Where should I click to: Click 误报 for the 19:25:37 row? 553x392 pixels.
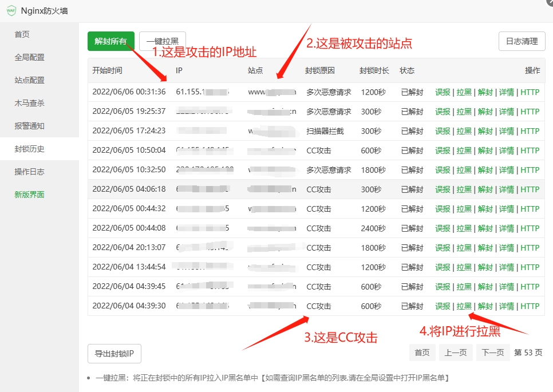(x=443, y=112)
